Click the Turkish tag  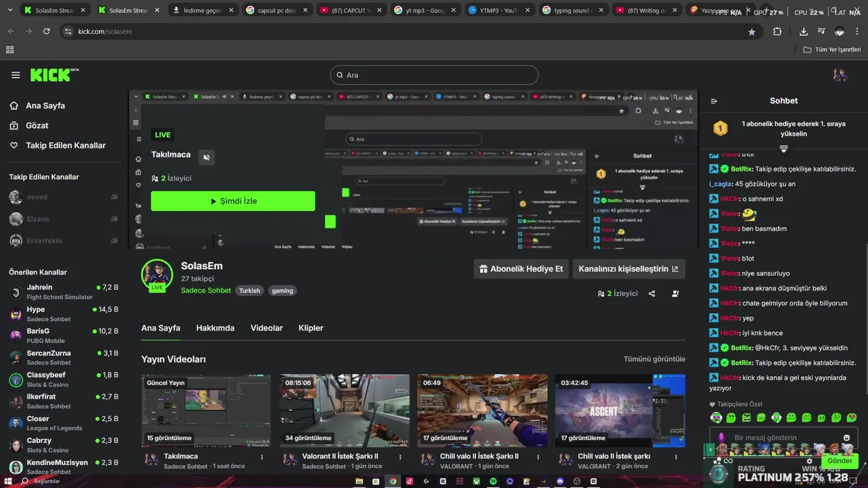[249, 291]
